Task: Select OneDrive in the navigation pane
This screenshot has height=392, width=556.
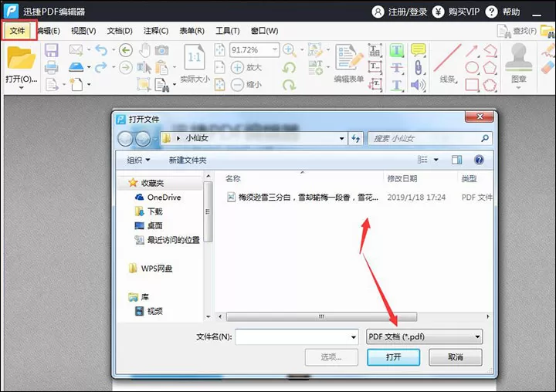Action: (x=158, y=198)
